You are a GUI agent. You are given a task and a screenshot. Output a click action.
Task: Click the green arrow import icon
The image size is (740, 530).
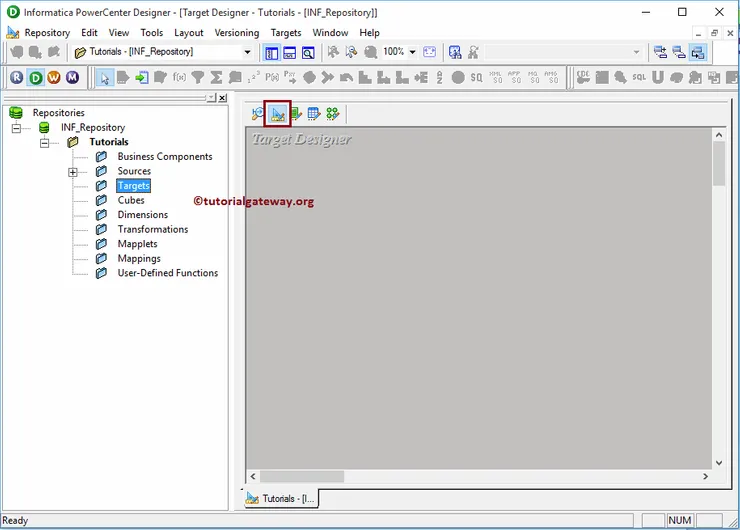[x=142, y=77]
